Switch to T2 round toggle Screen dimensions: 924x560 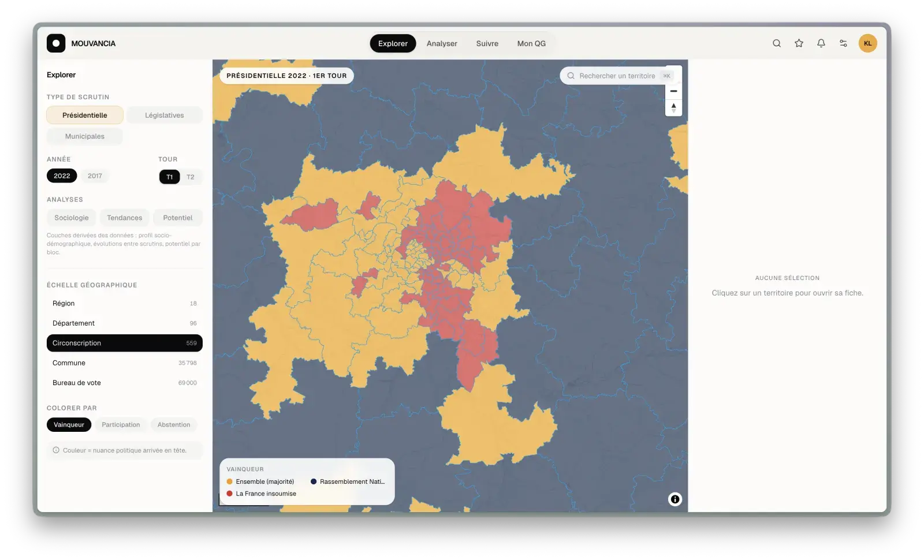tap(191, 177)
